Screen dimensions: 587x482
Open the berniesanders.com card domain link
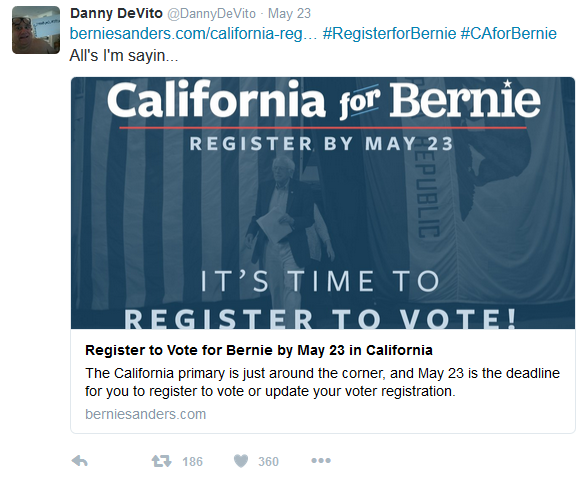click(146, 414)
